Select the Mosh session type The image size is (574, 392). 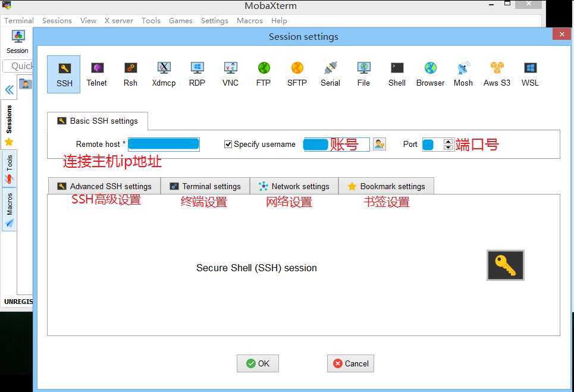463,74
